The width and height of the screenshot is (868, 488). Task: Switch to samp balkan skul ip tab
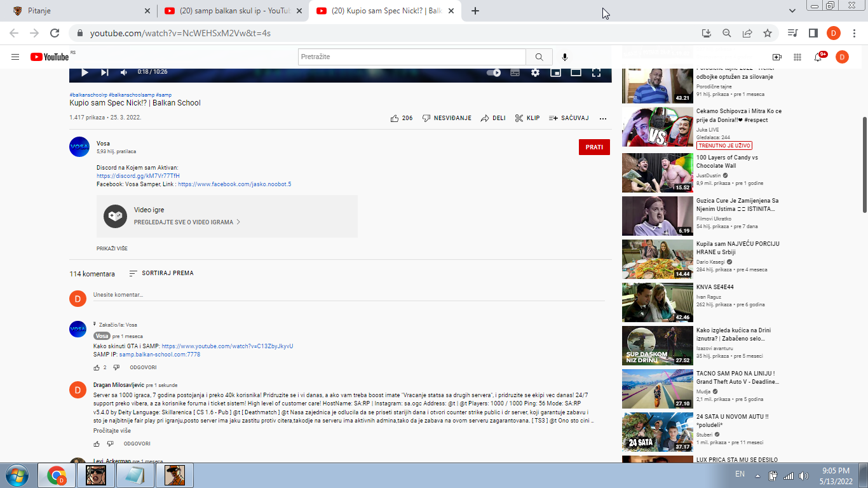click(x=232, y=11)
